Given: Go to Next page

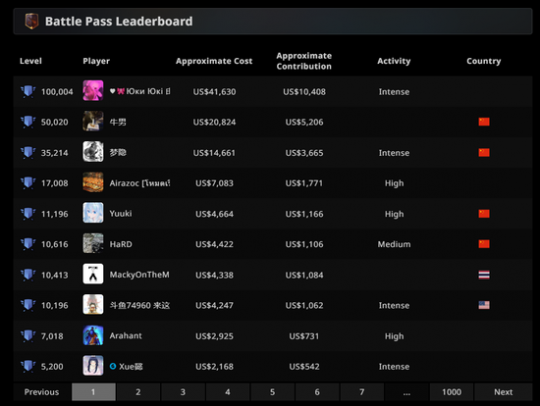Looking at the screenshot, I should 503,392.
